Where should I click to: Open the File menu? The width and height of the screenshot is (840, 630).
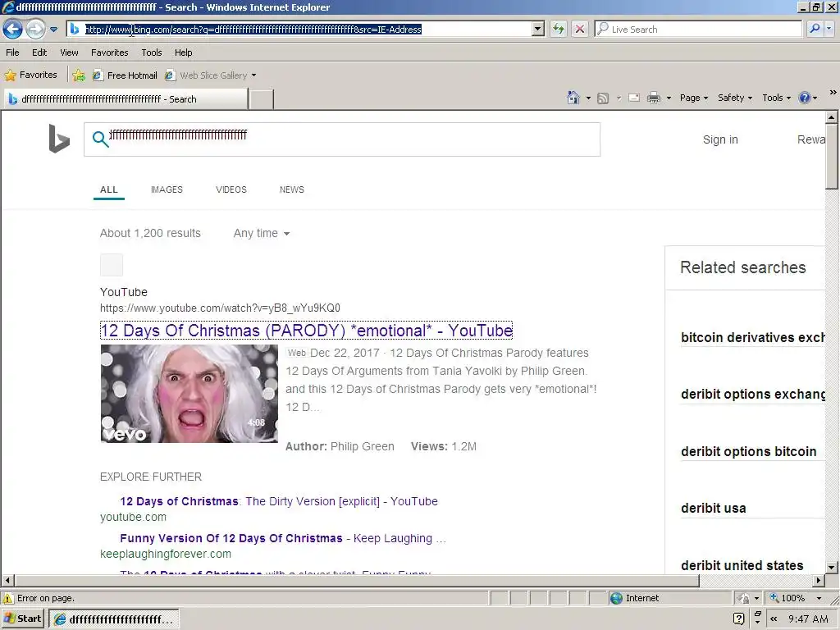(x=12, y=52)
